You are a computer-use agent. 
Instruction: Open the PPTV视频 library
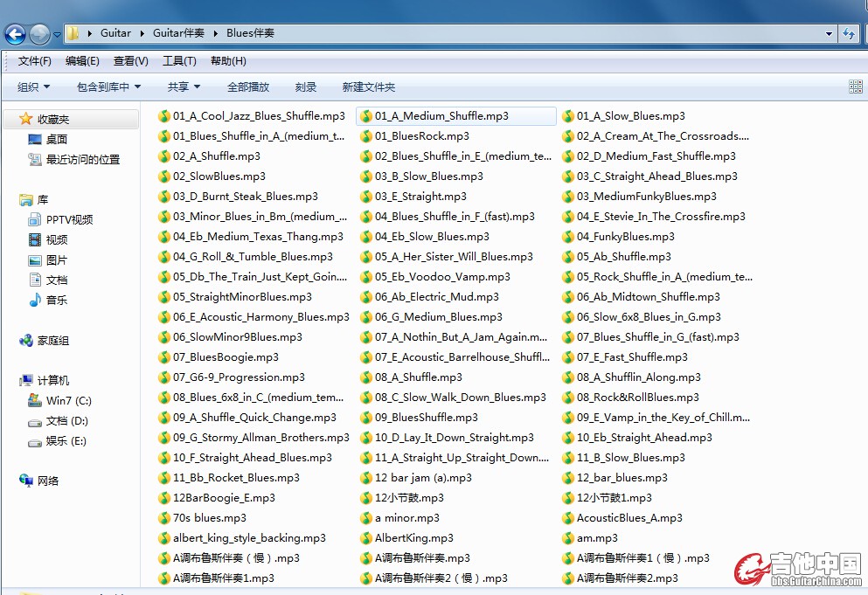(69, 220)
